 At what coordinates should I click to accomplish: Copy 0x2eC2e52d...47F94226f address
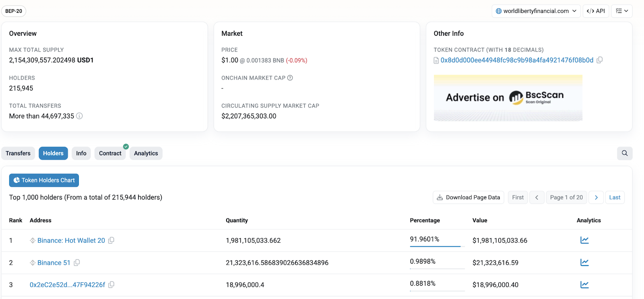pos(111,285)
